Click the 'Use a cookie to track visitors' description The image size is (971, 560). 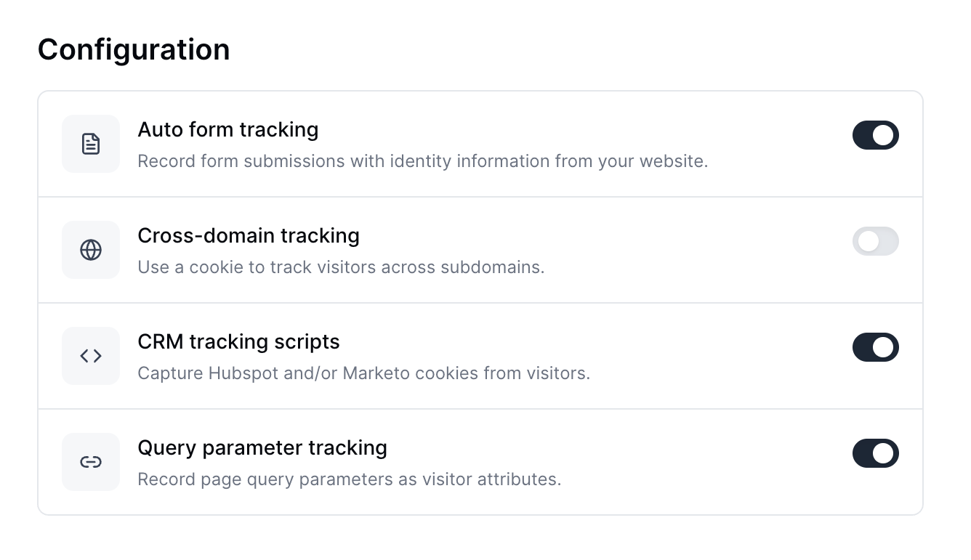point(341,267)
